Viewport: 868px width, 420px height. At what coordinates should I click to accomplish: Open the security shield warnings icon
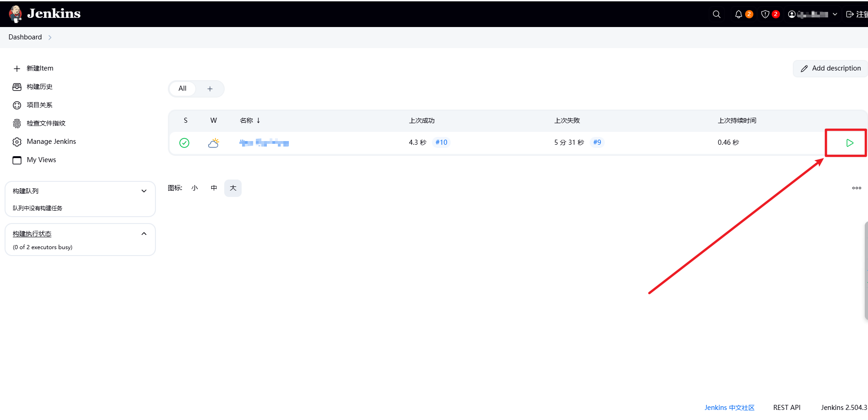(x=765, y=14)
